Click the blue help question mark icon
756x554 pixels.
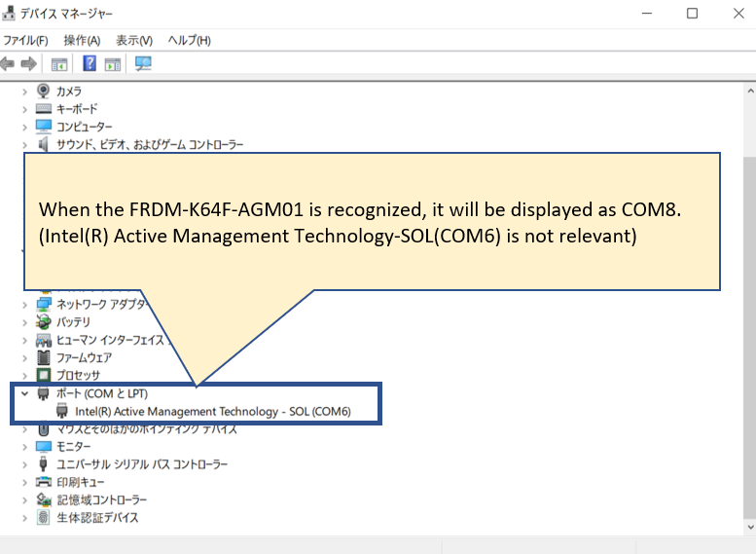coord(90,63)
